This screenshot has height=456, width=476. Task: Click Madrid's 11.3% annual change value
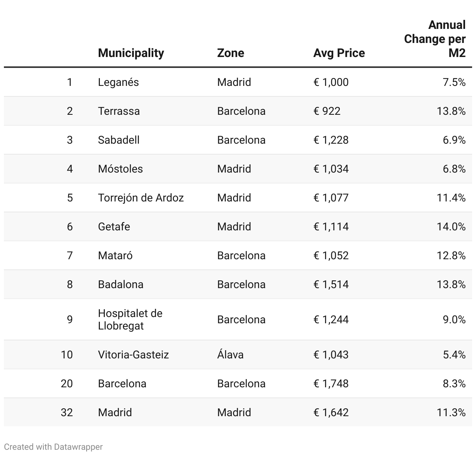pos(451,413)
